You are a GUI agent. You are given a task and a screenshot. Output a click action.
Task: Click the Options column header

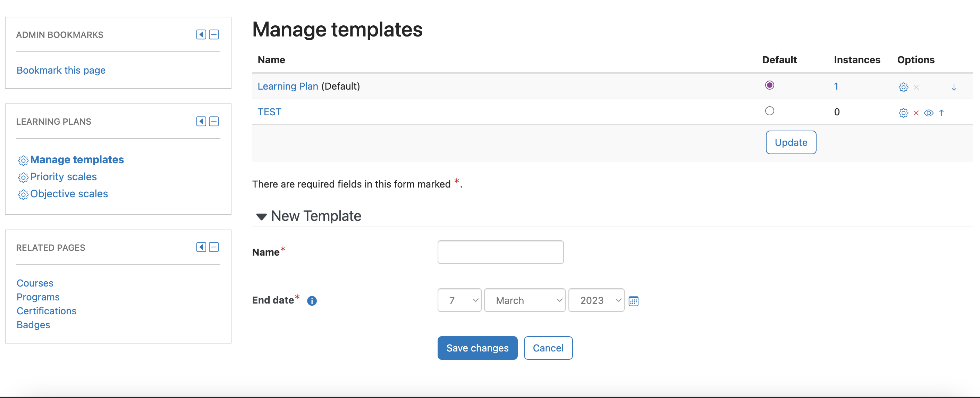(916, 60)
